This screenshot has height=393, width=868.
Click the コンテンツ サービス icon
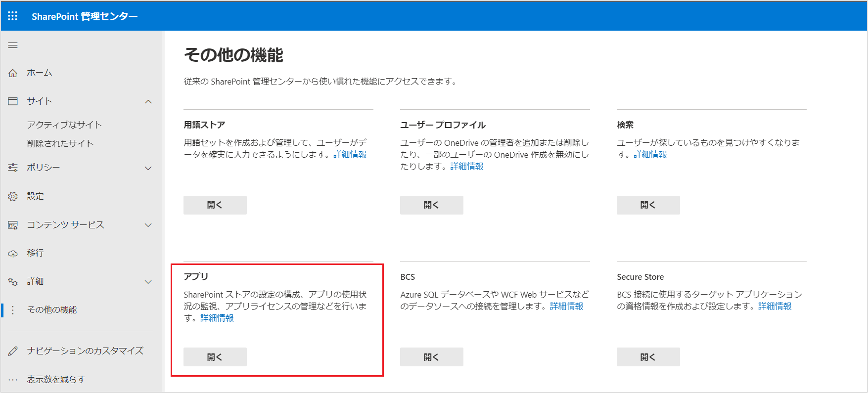[x=13, y=225]
